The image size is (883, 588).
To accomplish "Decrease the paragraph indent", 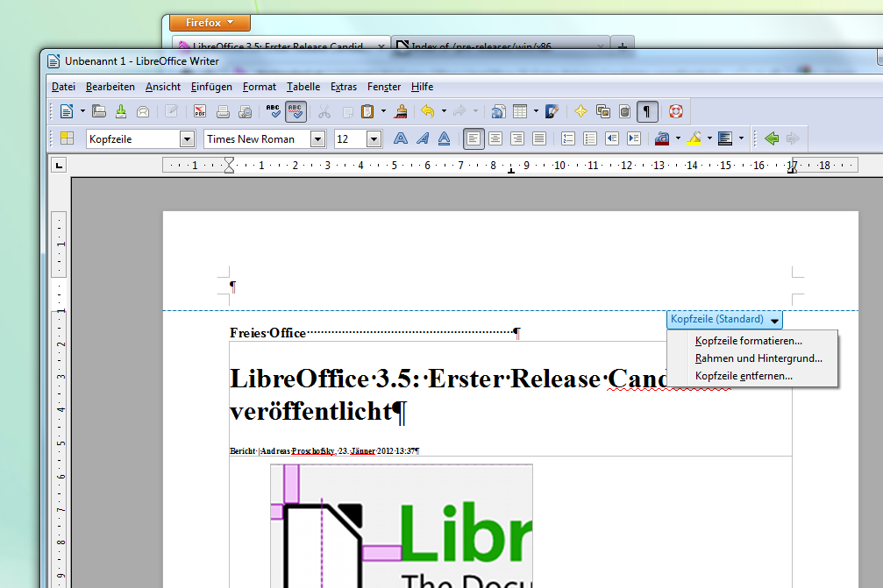I will (x=612, y=138).
